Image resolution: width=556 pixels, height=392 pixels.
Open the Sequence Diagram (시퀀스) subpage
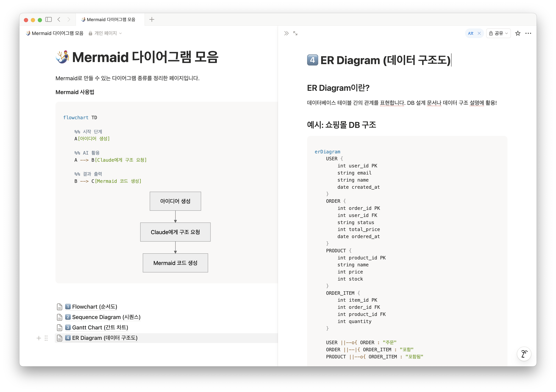point(106,317)
